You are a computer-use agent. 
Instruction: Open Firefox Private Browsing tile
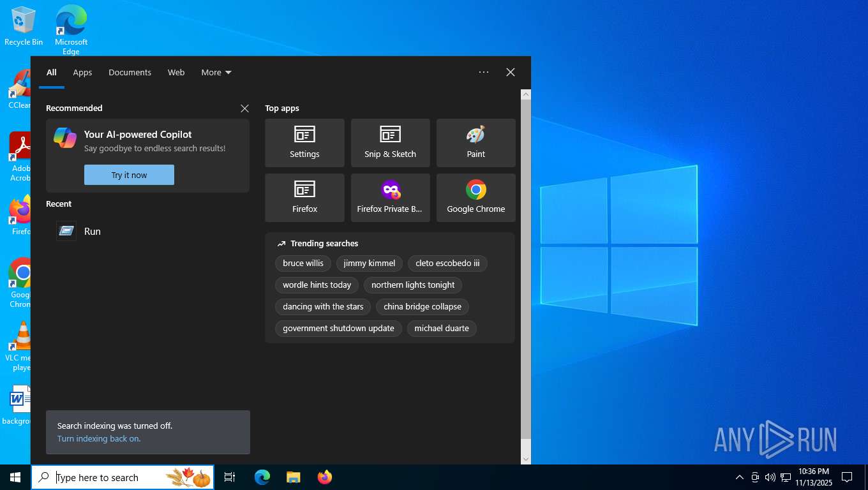tap(390, 198)
